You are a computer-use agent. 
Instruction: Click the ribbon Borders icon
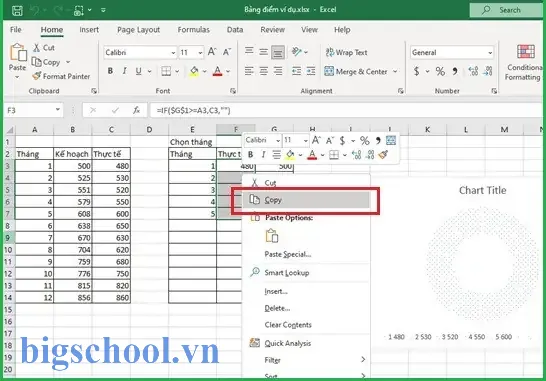pos(166,71)
